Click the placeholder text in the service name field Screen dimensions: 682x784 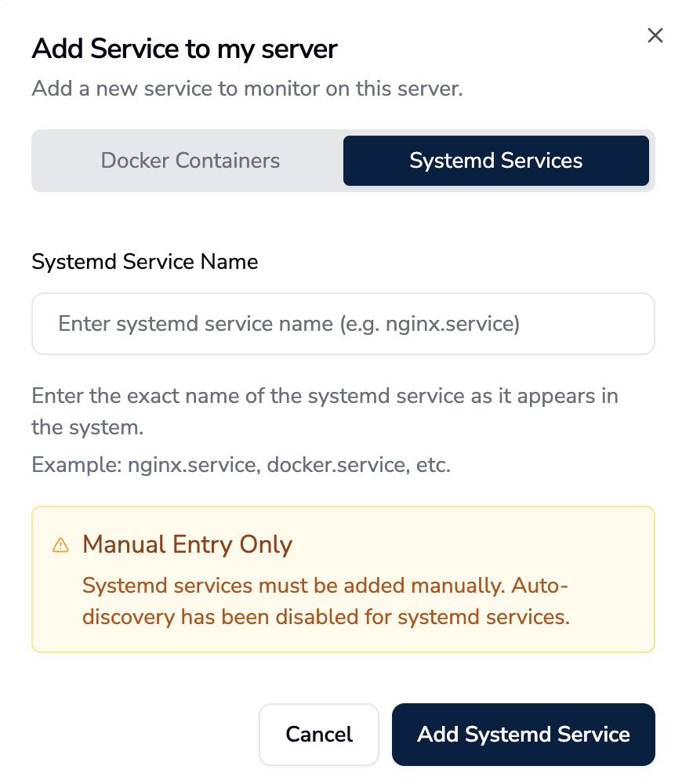click(x=288, y=324)
